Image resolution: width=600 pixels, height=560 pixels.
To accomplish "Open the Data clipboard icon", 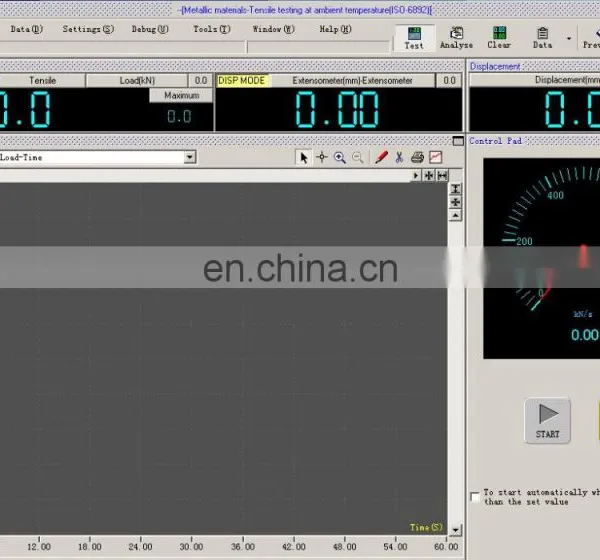I will coord(542,38).
